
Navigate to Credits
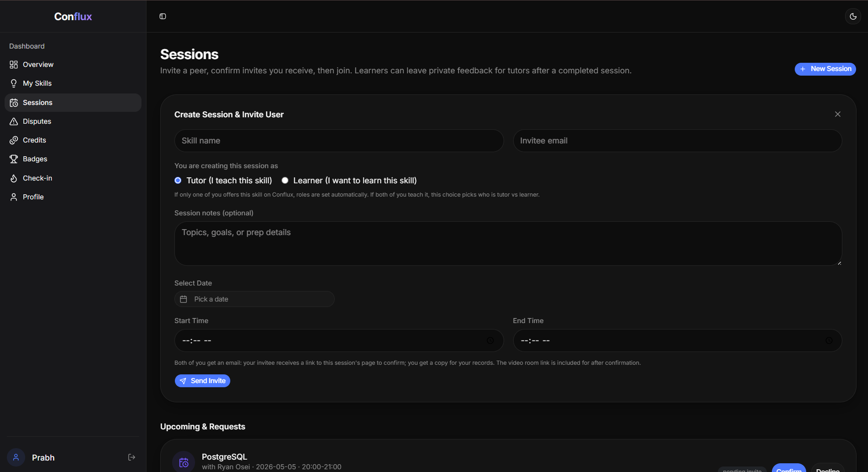73,140
